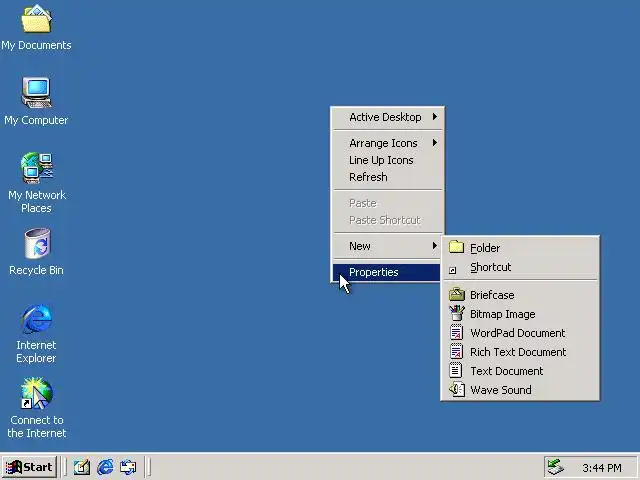Click the My Computer label text
This screenshot has height=480, width=640.
[36, 120]
